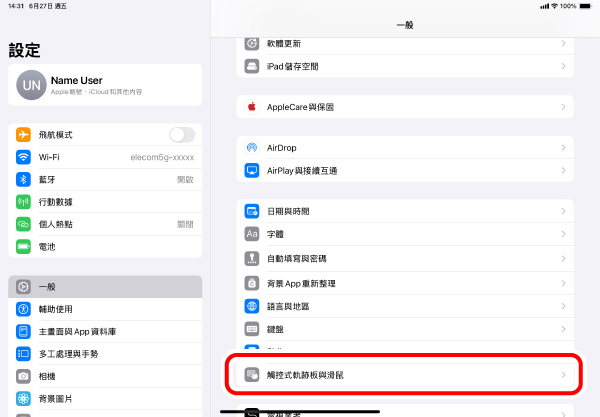600x417 pixels.
Task: Tap the Wi-Fi icon in sidebar
Action: 23,157
